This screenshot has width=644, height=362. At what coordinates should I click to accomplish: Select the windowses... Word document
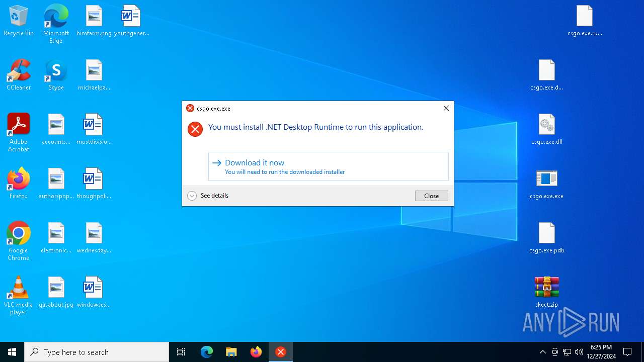click(94, 292)
